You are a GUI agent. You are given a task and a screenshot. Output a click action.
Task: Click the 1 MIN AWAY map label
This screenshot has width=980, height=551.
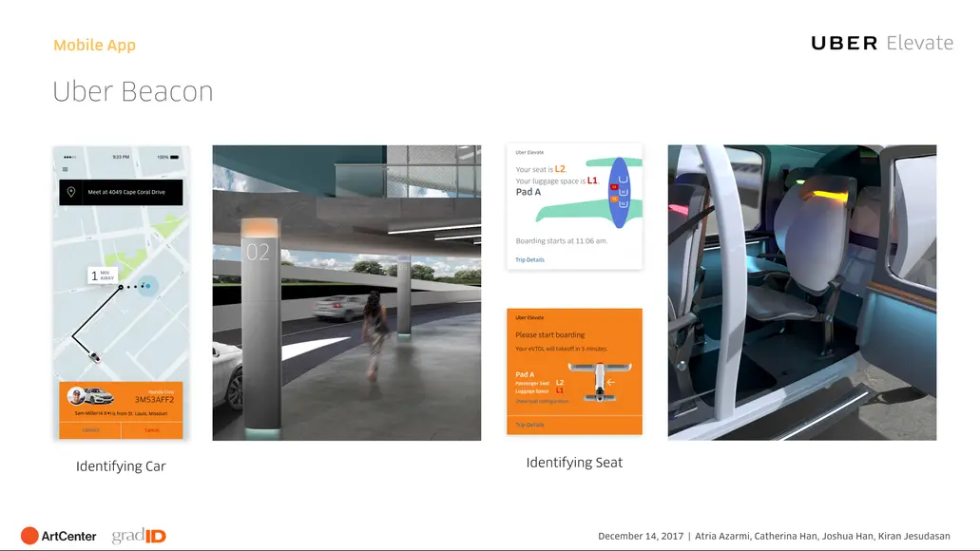point(102,275)
